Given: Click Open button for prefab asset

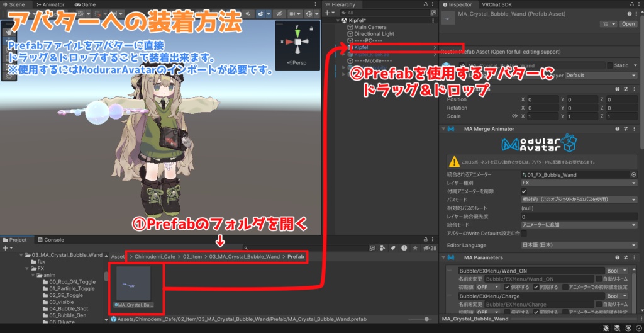Looking at the screenshot, I should pyautogui.click(x=628, y=24).
